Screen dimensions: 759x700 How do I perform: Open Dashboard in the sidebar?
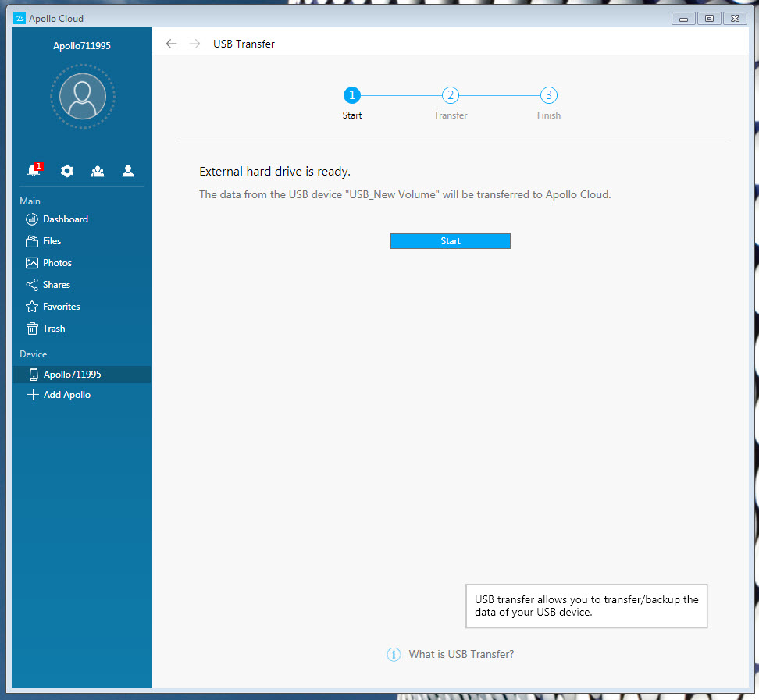(x=66, y=219)
